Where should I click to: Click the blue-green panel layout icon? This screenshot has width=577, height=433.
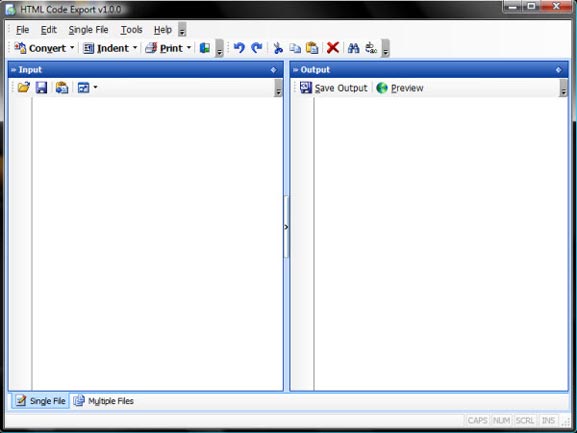click(x=205, y=48)
